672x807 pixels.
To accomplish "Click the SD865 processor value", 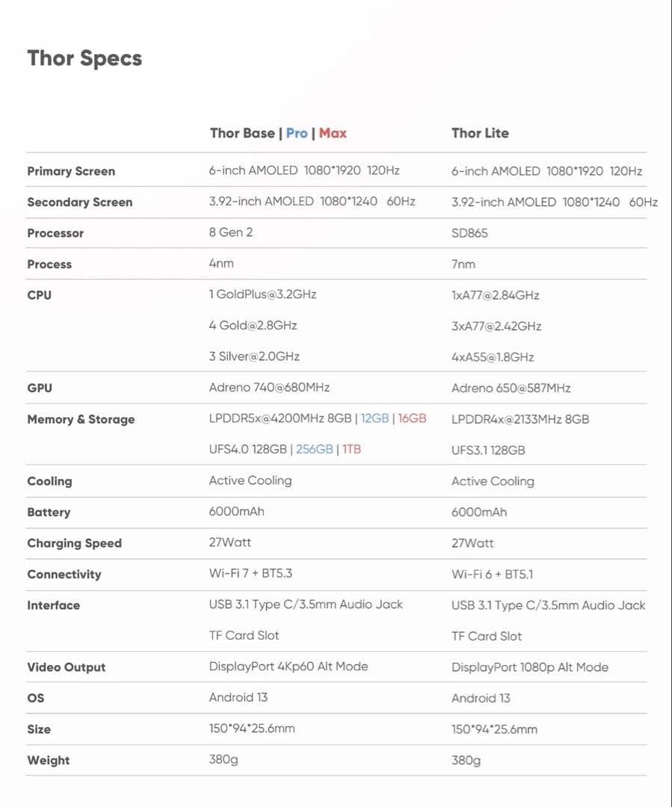I will [469, 233].
